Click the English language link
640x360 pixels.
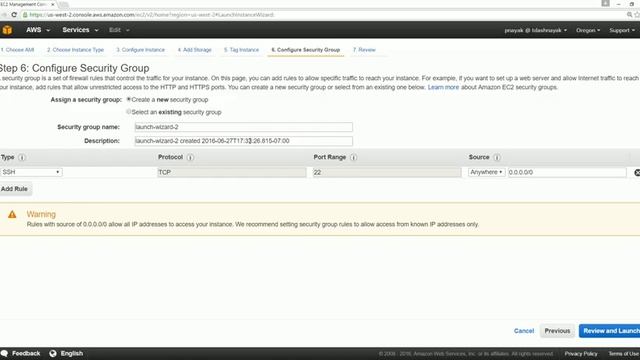click(x=72, y=353)
